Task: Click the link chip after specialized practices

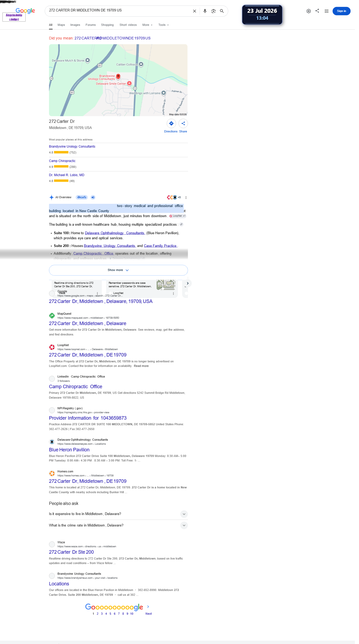Action: click(181, 224)
